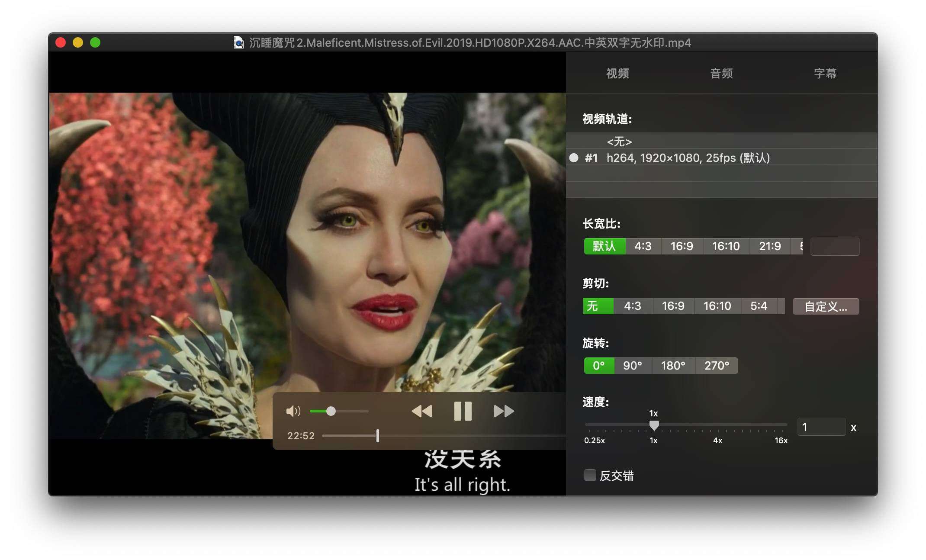Image resolution: width=926 pixels, height=560 pixels.
Task: Set aspect ratio to 默认
Action: (x=604, y=246)
